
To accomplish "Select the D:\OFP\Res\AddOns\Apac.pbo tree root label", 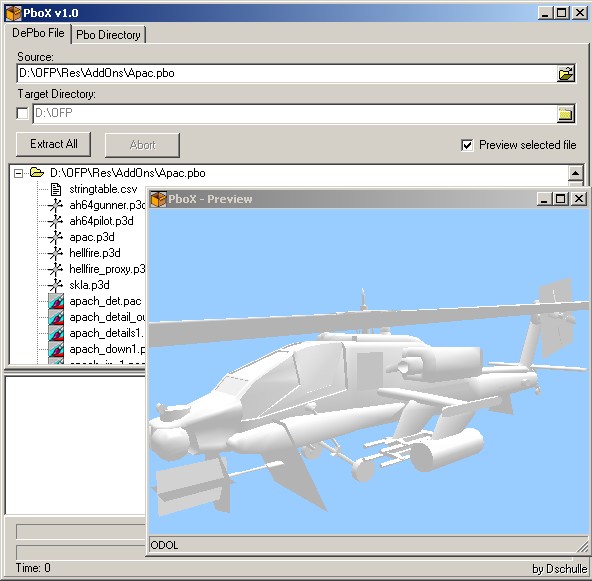I will coord(128,173).
